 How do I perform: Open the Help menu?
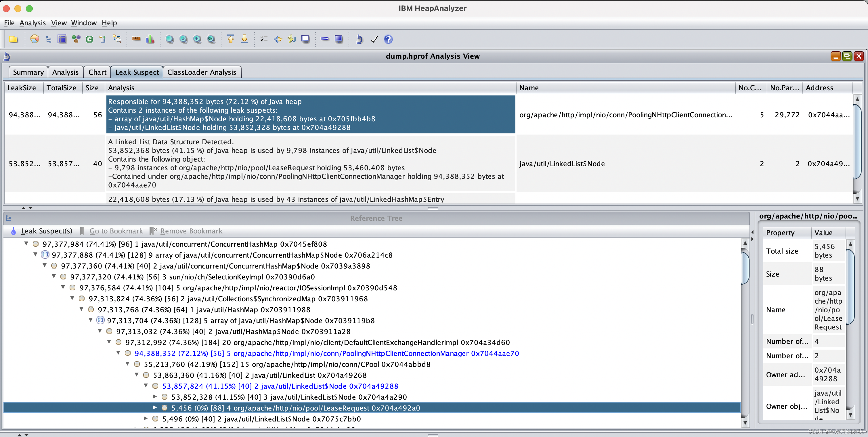click(x=109, y=23)
